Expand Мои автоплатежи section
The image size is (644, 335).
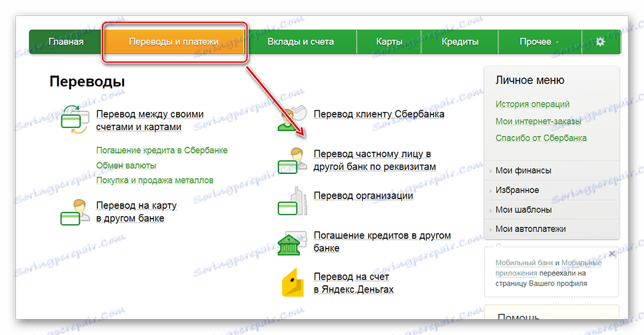click(551, 229)
